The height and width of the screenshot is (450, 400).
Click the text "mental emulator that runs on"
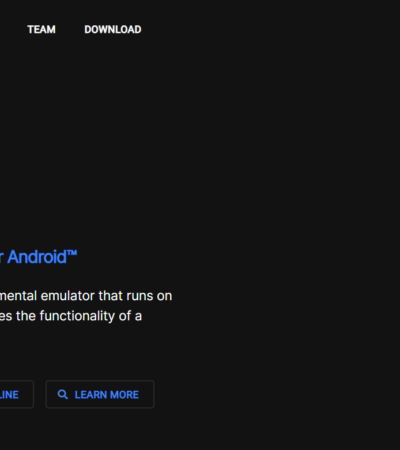point(86,296)
